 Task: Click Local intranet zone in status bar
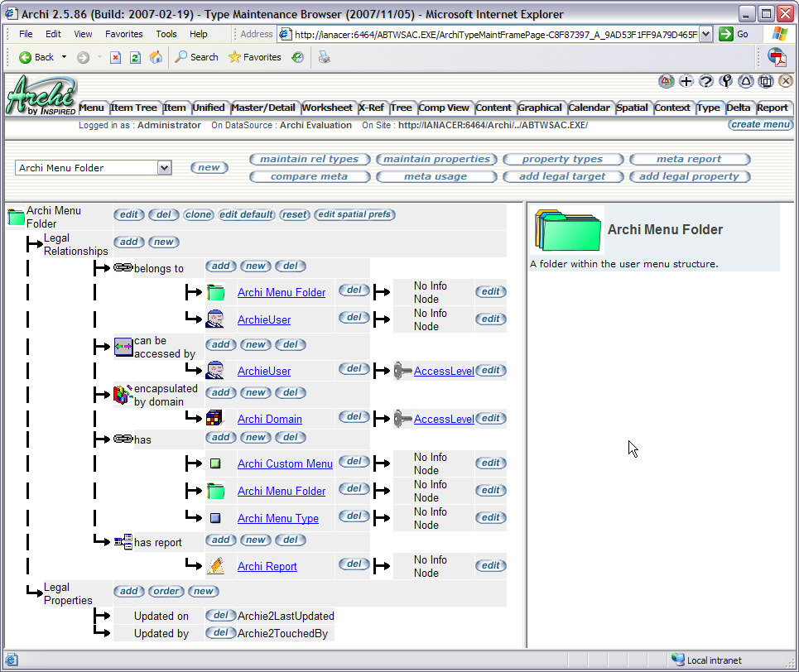click(x=706, y=660)
